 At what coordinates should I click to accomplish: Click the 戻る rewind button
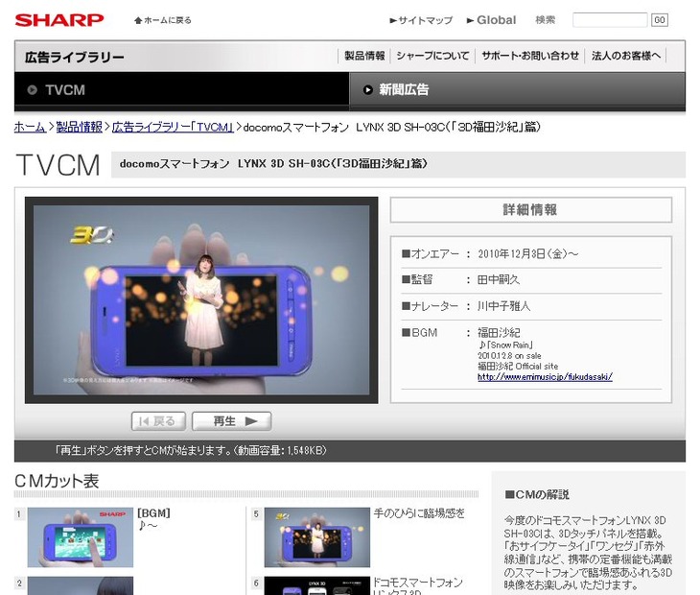tap(158, 421)
